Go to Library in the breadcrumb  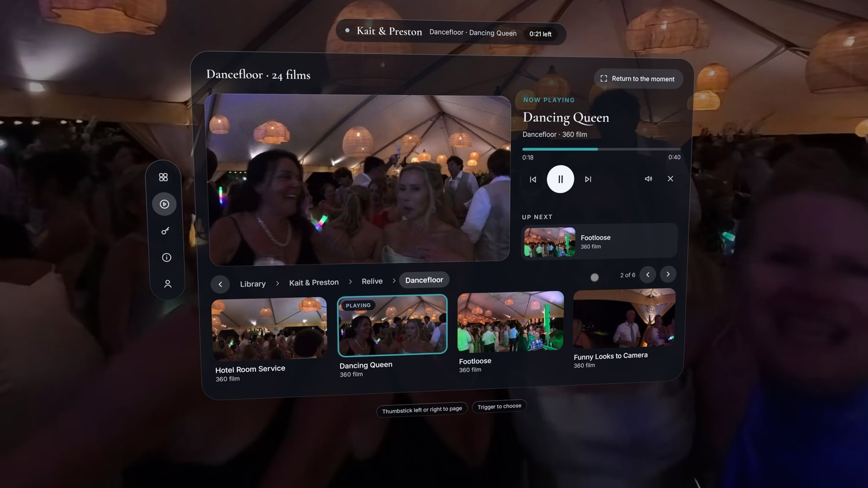[x=253, y=284]
